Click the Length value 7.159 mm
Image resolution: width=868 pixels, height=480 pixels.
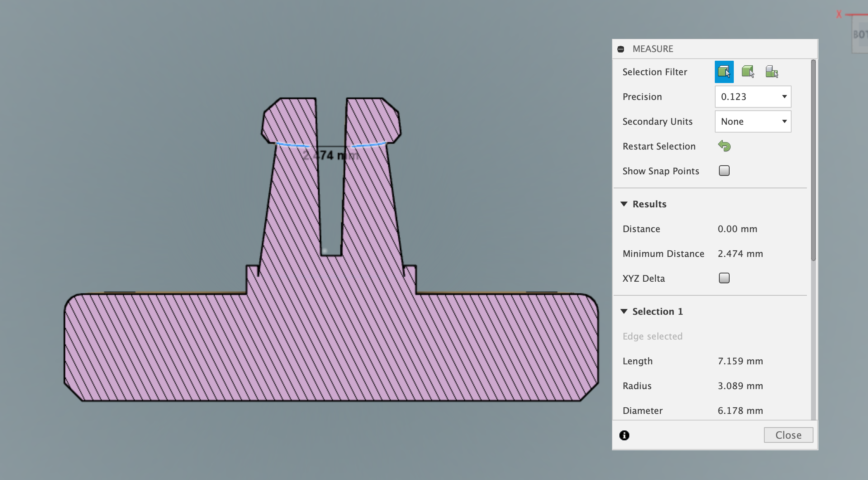point(740,361)
